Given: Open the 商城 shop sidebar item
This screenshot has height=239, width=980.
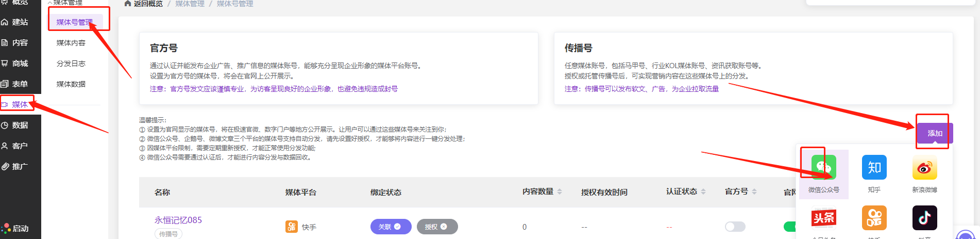Looking at the screenshot, I should click(x=20, y=63).
